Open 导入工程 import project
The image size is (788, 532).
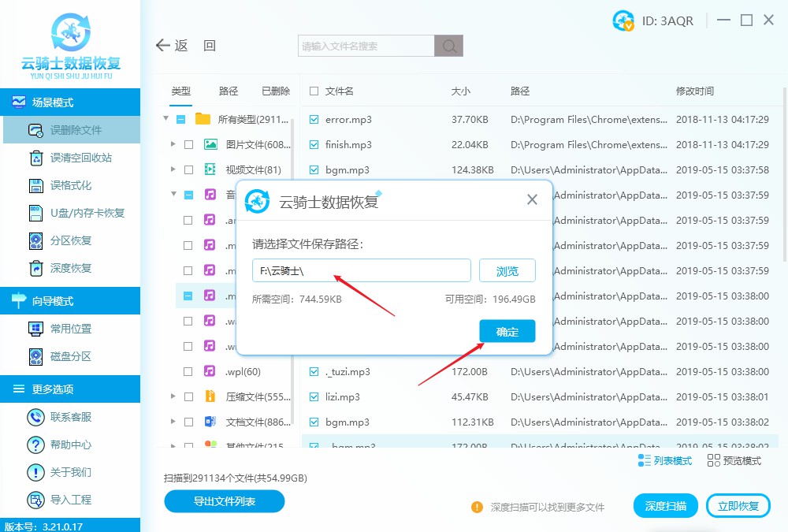tap(35, 499)
